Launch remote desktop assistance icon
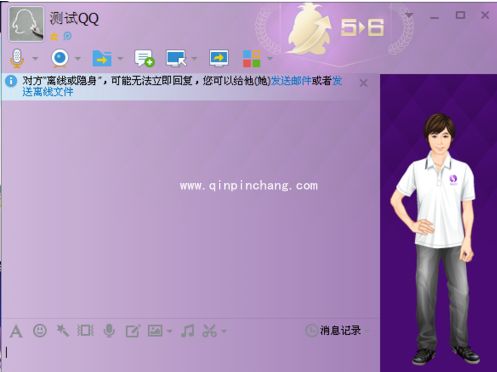Viewport: 497px width, 372px height. (x=176, y=58)
